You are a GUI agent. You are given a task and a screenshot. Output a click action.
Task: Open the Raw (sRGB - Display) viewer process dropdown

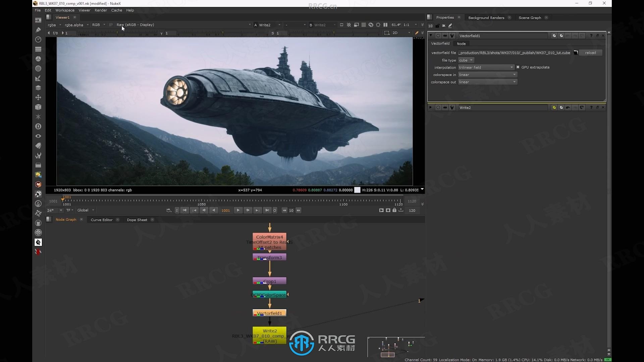point(183,25)
